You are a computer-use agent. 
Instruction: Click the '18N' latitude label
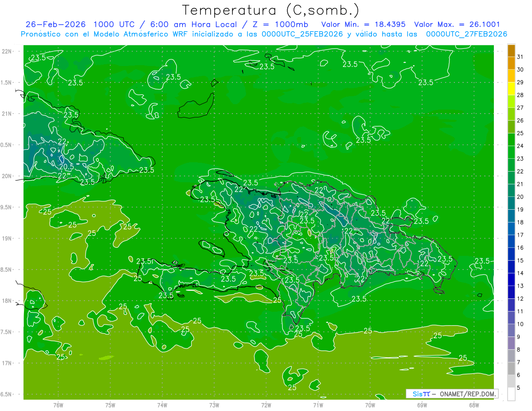point(8,301)
